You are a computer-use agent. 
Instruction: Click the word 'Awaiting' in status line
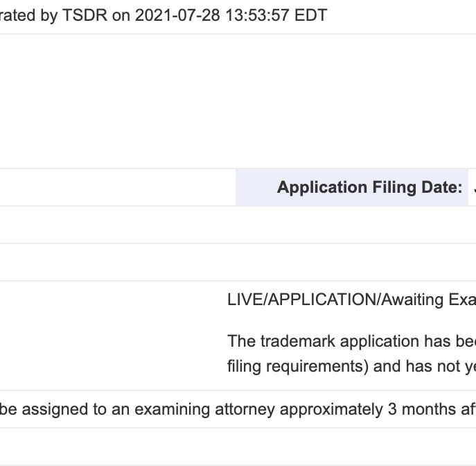[x=412, y=300]
